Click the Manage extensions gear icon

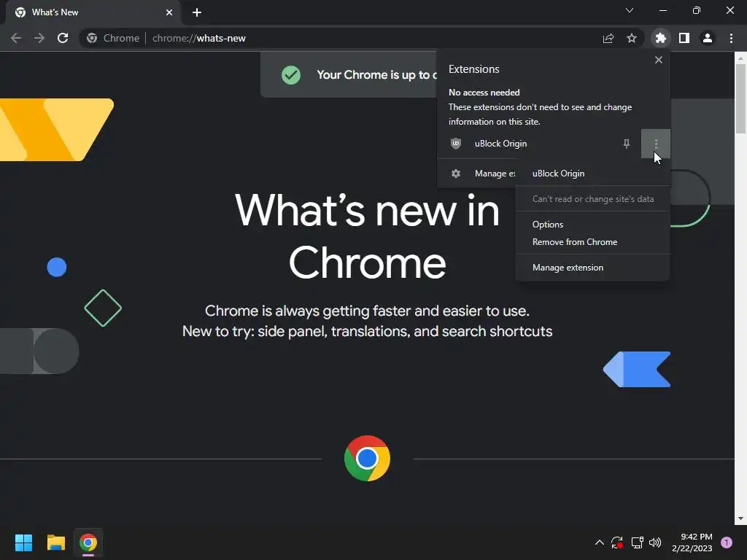[x=456, y=174]
